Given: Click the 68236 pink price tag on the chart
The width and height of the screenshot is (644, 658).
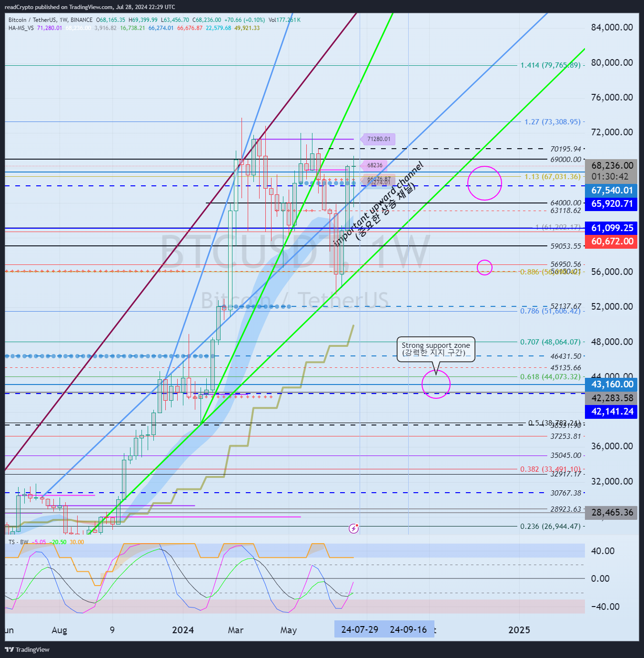Looking at the screenshot, I should coord(374,165).
